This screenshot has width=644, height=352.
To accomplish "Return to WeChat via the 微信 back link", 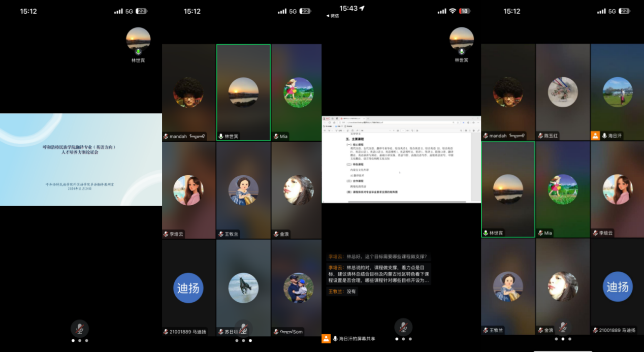I will coord(332,16).
